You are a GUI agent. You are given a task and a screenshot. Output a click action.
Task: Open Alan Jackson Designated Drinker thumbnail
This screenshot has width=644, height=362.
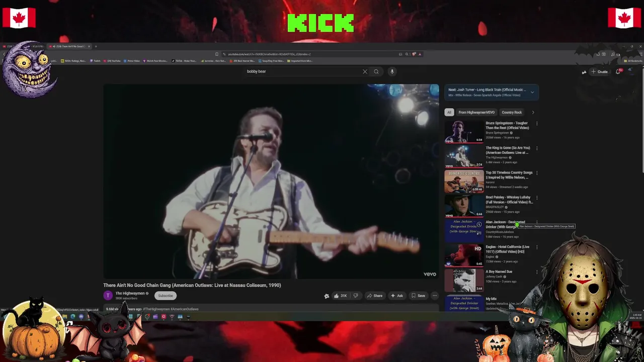point(464,231)
